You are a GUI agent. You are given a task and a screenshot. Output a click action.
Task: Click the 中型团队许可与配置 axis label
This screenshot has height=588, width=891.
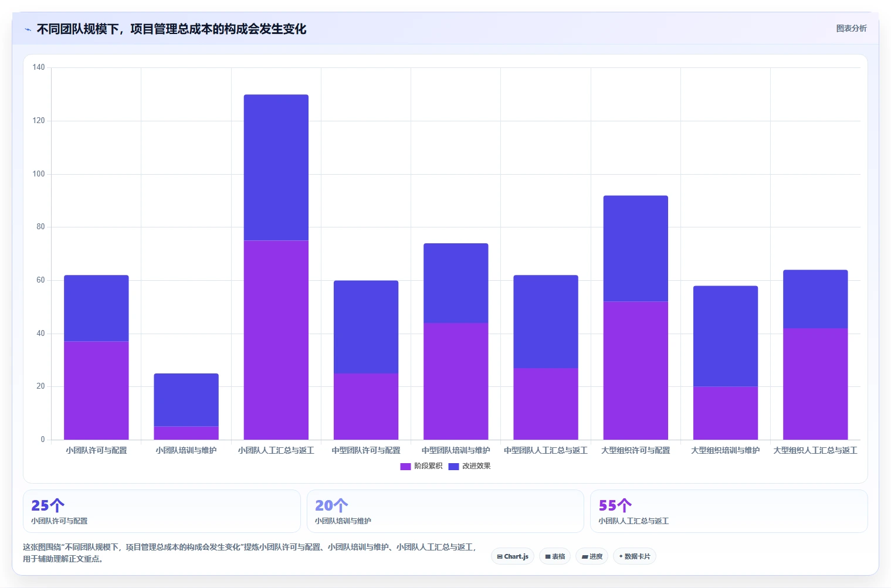[366, 450]
